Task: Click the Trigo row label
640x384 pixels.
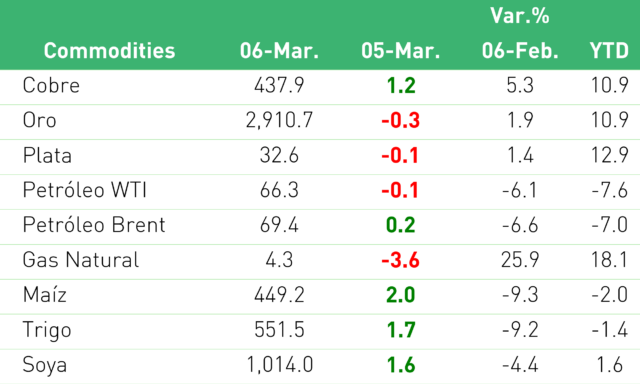Action: [47, 330]
